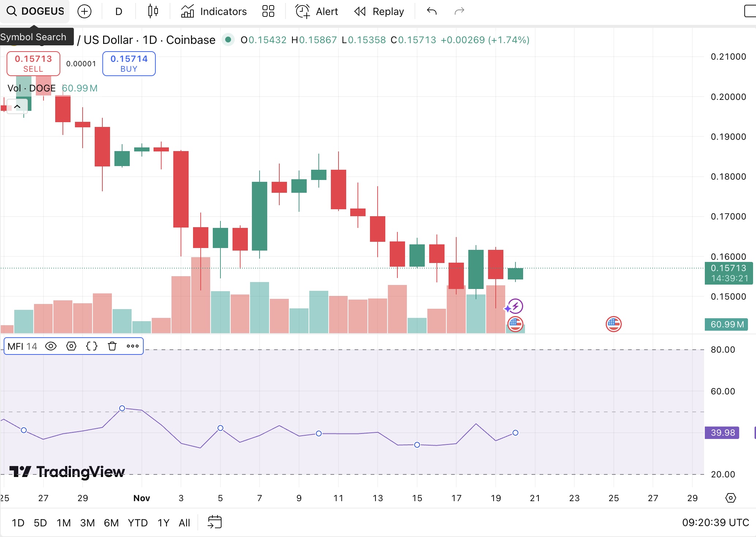The image size is (756, 537).
Task: Open the TradingView logo link
Action: [x=65, y=472]
